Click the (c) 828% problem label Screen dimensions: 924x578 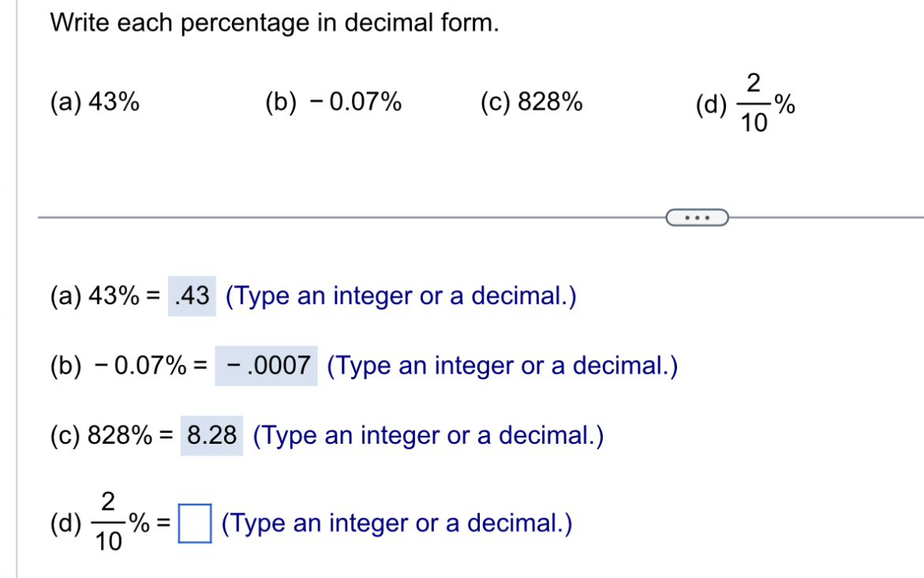click(531, 102)
